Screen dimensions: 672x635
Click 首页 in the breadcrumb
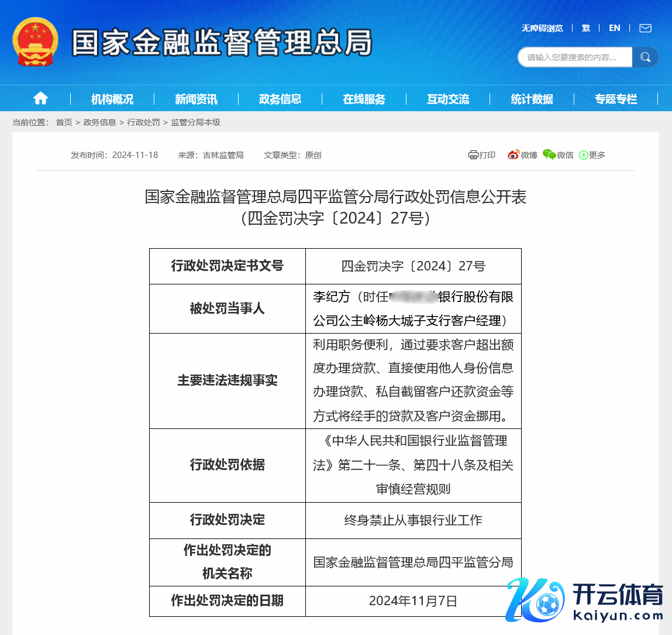(x=64, y=122)
